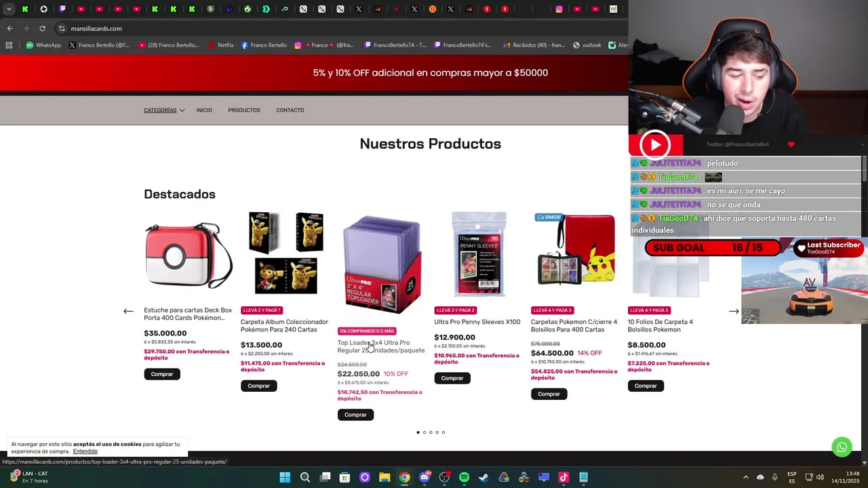This screenshot has height=488, width=868.
Task: Open the FrancoBertello74's Twitch bookmark
Action: pos(461,45)
